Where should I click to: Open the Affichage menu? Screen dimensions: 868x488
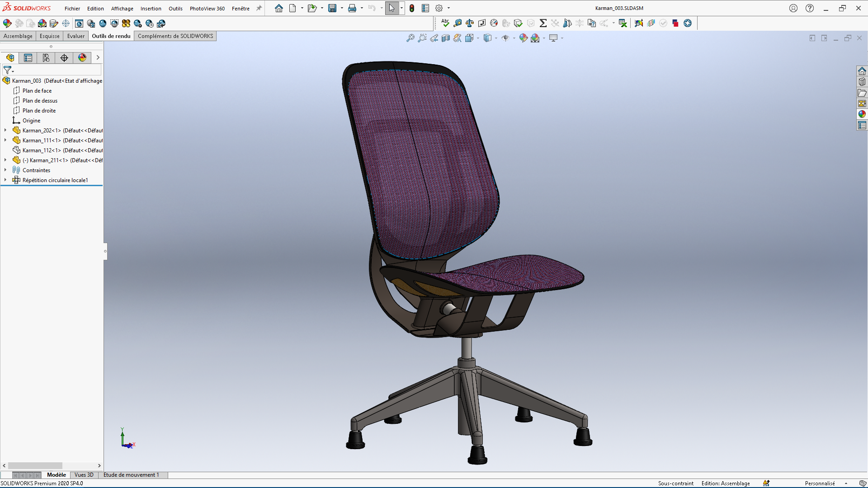(122, 9)
